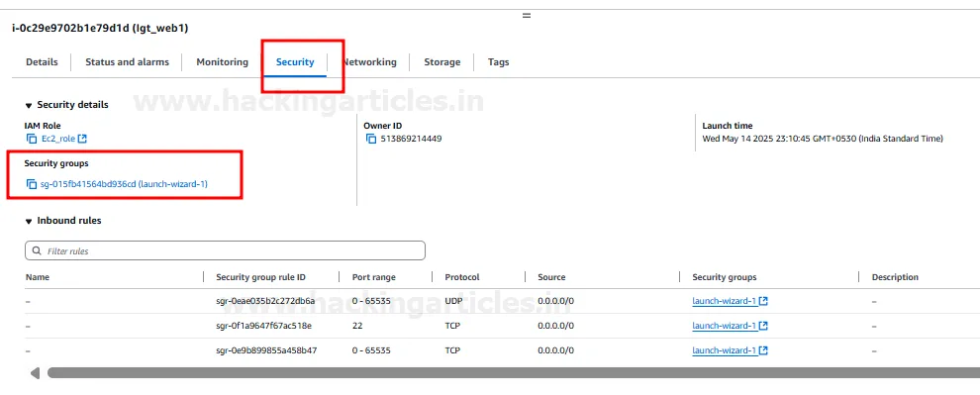This screenshot has height=395, width=980.
Task: Collapse the Security details section
Action: [x=29, y=106]
